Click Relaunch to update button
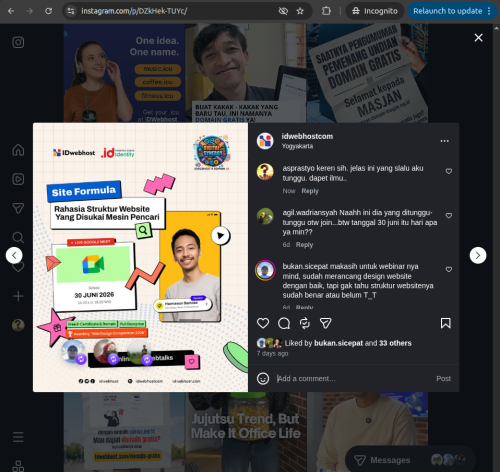Viewport: 500px width, 472px height. point(452,11)
